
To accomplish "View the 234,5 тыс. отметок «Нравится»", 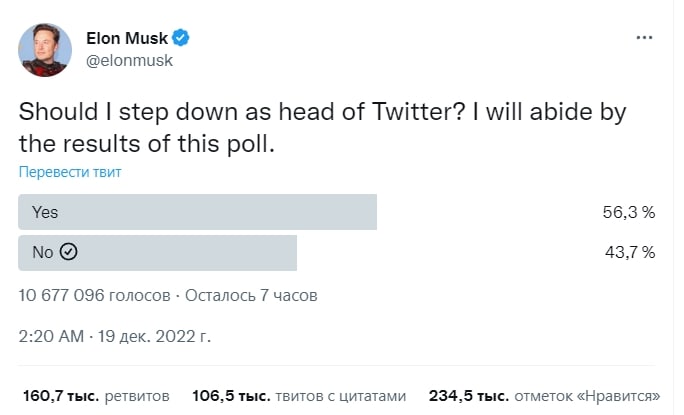I will 544,395.
